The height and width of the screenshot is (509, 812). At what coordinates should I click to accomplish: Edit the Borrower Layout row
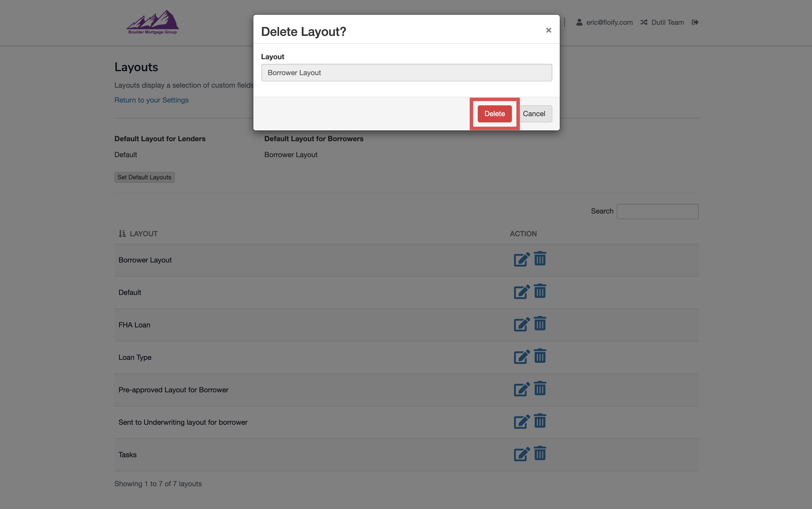point(522,260)
